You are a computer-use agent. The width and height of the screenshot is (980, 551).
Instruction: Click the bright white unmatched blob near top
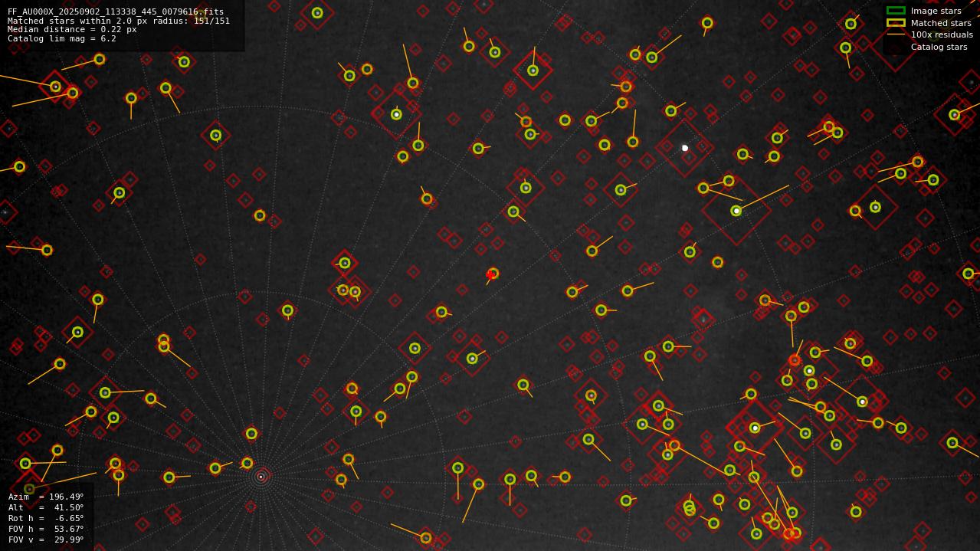click(685, 148)
